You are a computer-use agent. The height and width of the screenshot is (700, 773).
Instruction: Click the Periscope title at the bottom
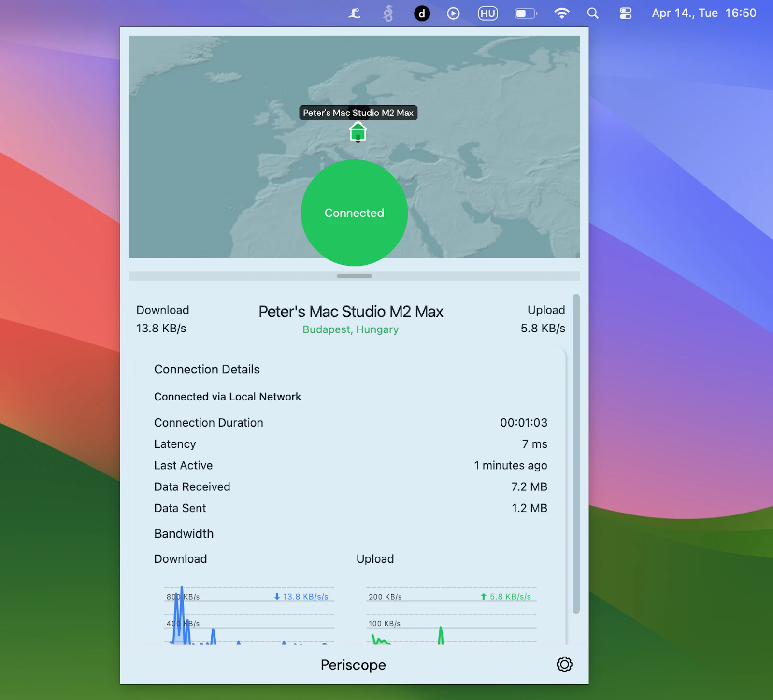pyautogui.click(x=353, y=664)
